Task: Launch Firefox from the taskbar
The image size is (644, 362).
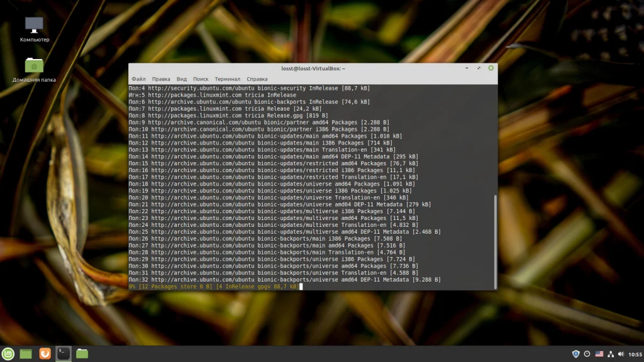Action: coord(45,353)
